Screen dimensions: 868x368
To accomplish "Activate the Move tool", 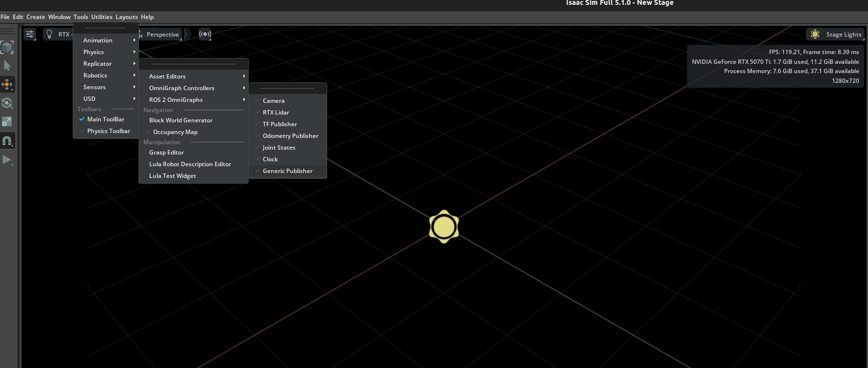I will click(x=7, y=84).
